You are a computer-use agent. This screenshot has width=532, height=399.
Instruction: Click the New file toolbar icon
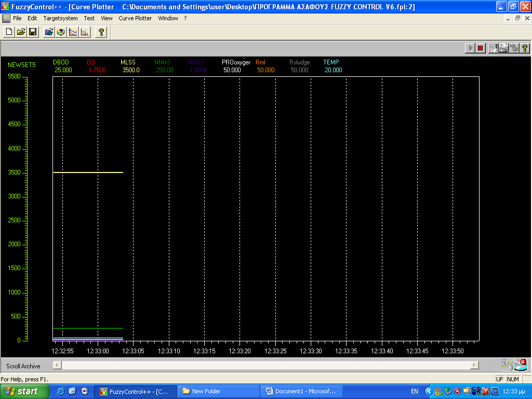coord(9,32)
